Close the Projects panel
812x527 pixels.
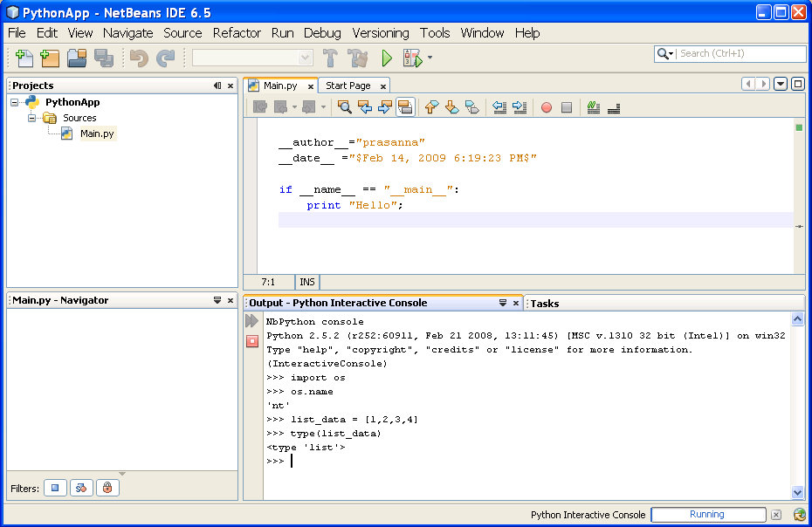click(231, 86)
